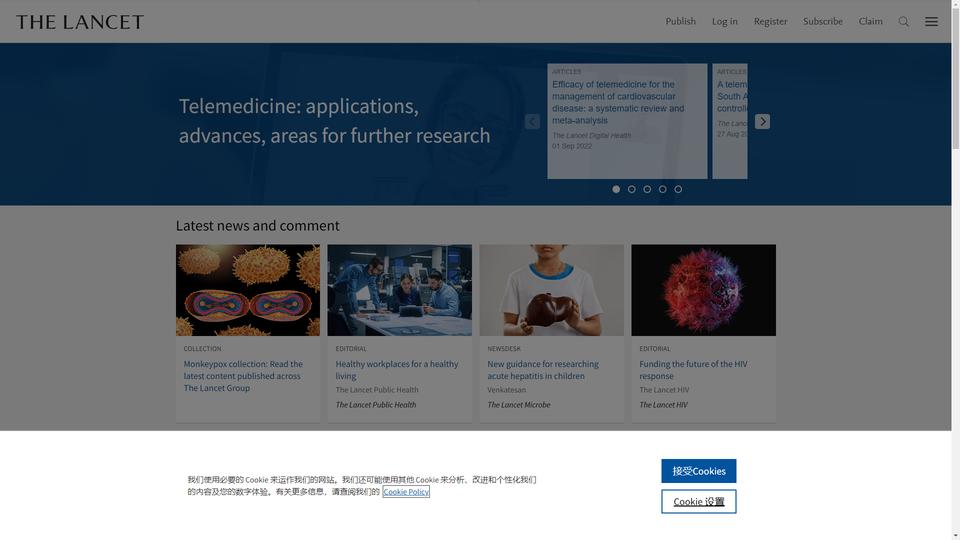Open the Cookie Policy link
This screenshot has height=540, width=960.
click(x=406, y=492)
